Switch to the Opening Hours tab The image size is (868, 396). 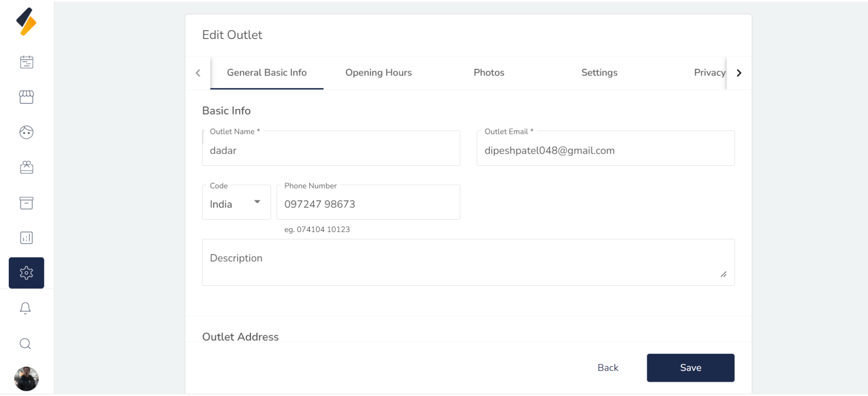[x=378, y=73]
